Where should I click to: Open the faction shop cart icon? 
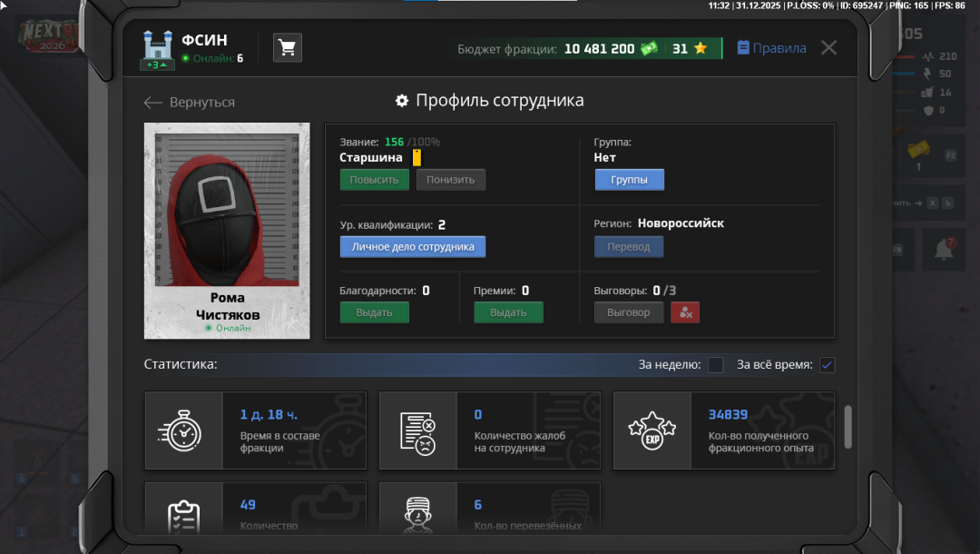coord(288,48)
